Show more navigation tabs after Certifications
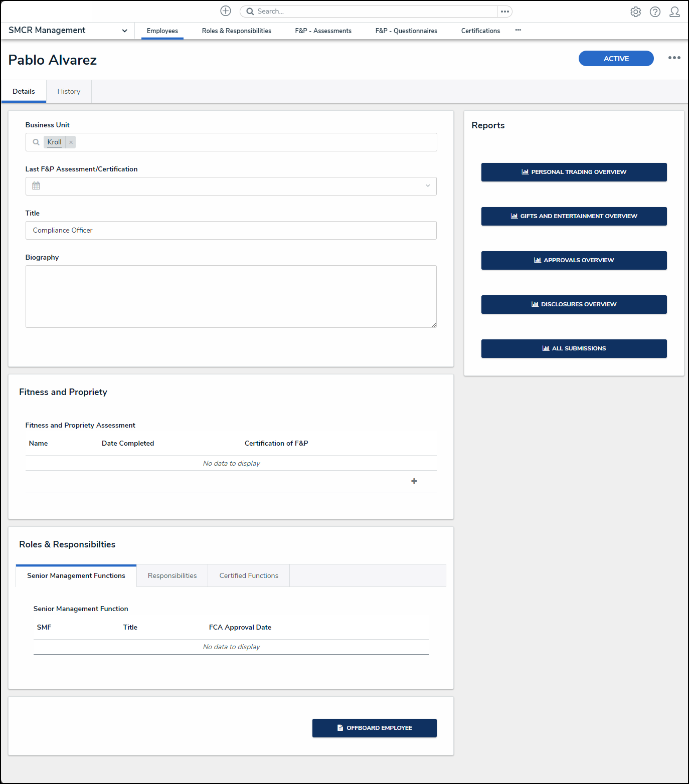Image resolution: width=689 pixels, height=784 pixels. click(518, 30)
